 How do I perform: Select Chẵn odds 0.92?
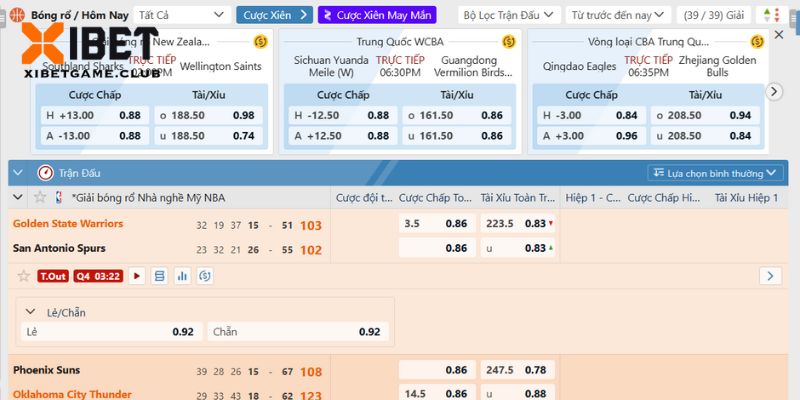click(298, 332)
